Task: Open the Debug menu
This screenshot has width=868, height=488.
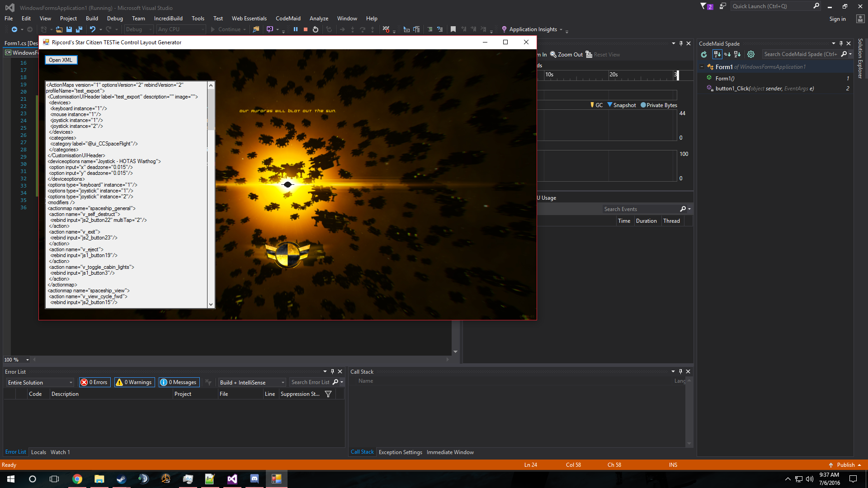Action: (x=115, y=19)
